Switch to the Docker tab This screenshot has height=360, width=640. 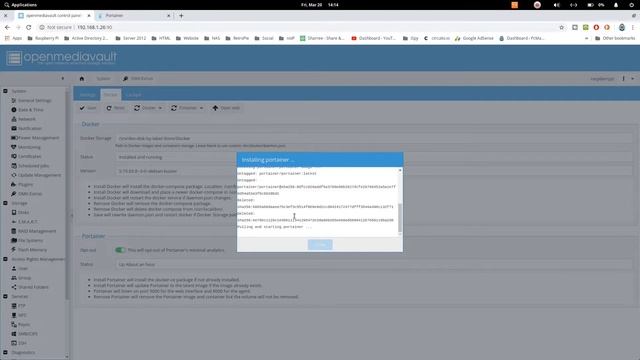click(110, 95)
